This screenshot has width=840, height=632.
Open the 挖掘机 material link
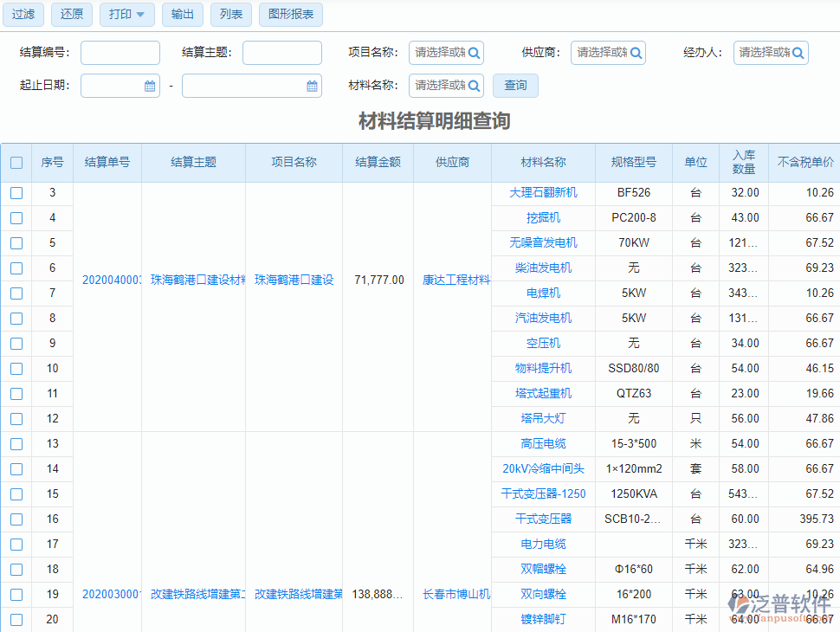(543, 218)
